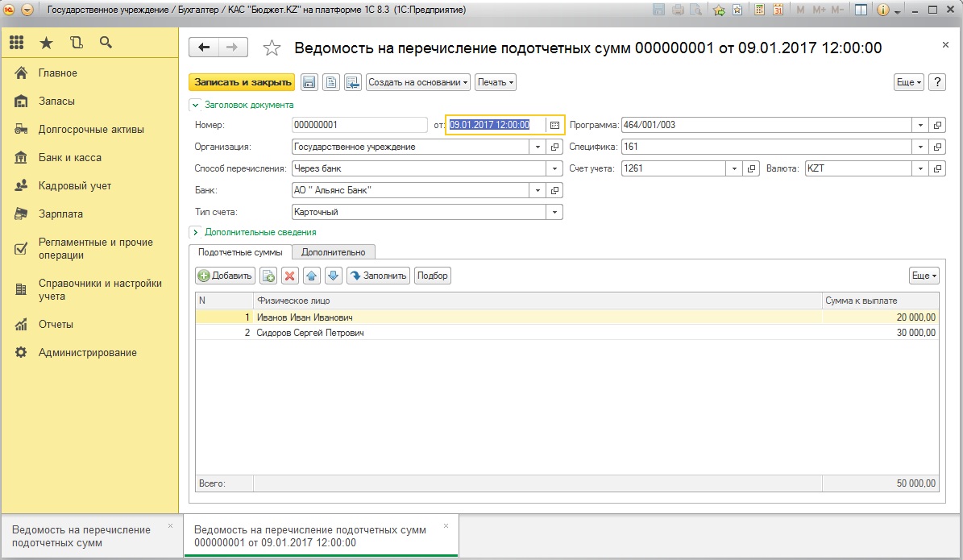Open the calendar picker for the date field
Viewport: 963px width, 560px height.
(x=554, y=125)
